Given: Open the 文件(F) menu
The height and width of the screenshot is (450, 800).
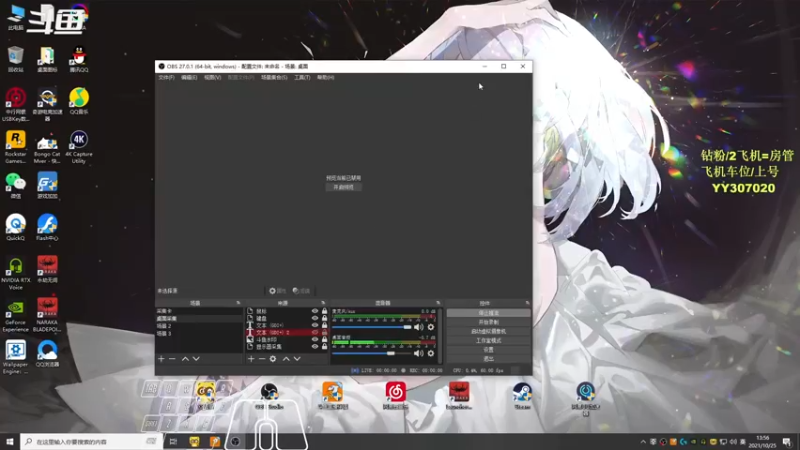Looking at the screenshot, I should [x=166, y=78].
